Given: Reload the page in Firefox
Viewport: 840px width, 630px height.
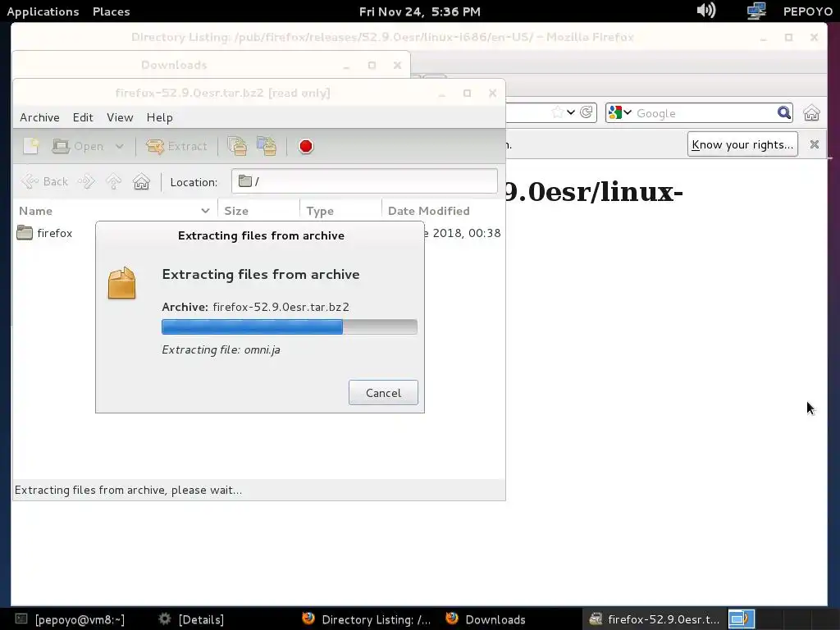Looking at the screenshot, I should coord(587,112).
